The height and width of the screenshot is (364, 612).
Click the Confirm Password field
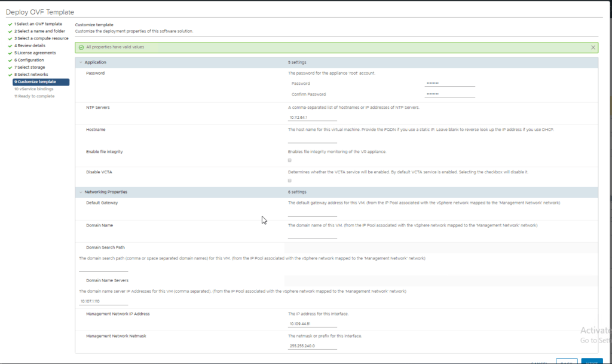coord(449,94)
